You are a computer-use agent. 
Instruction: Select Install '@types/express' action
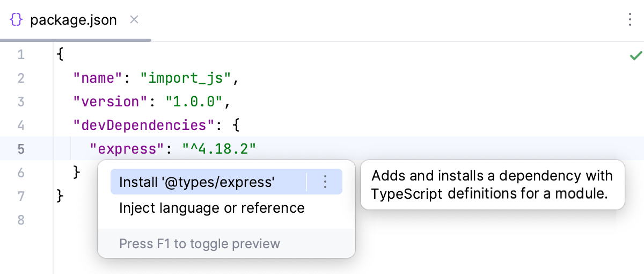(196, 182)
